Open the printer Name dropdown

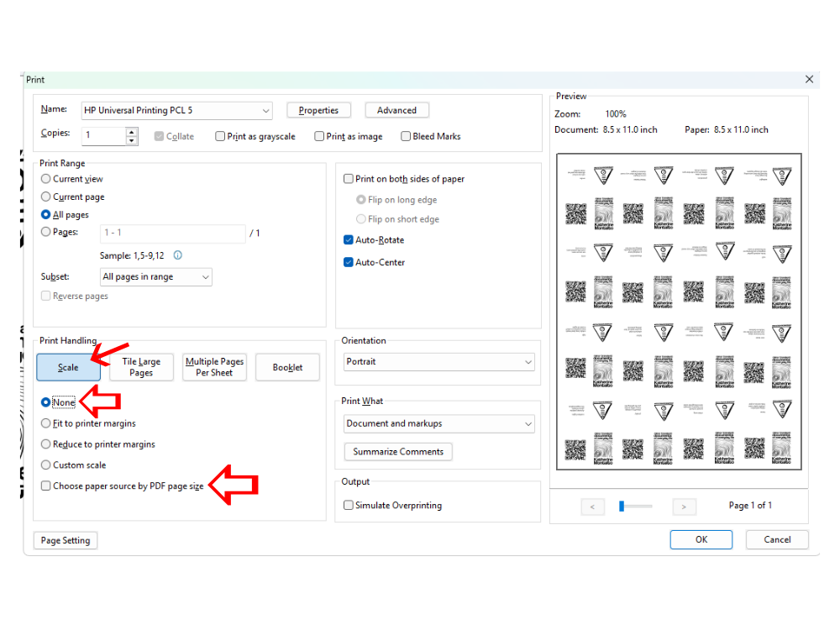point(265,110)
